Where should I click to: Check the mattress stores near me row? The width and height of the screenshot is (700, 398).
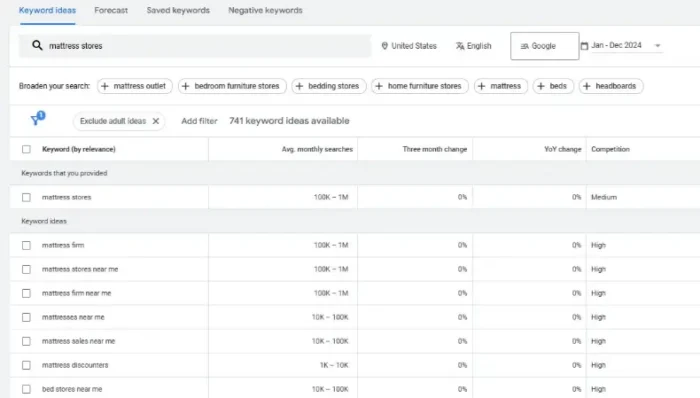26,269
